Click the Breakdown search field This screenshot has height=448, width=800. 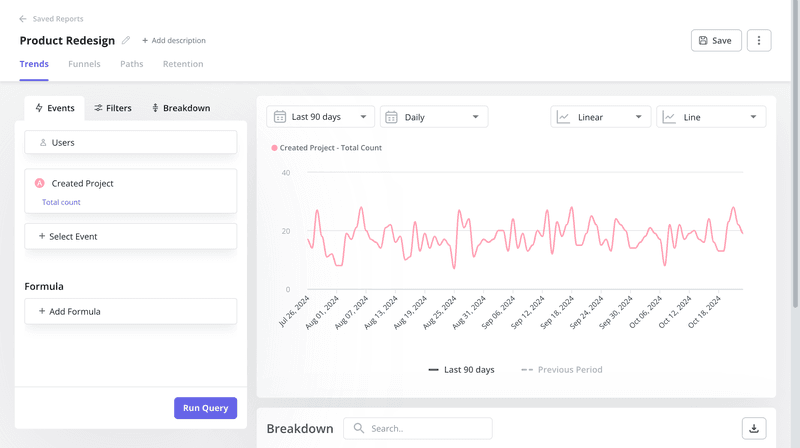pyautogui.click(x=418, y=428)
